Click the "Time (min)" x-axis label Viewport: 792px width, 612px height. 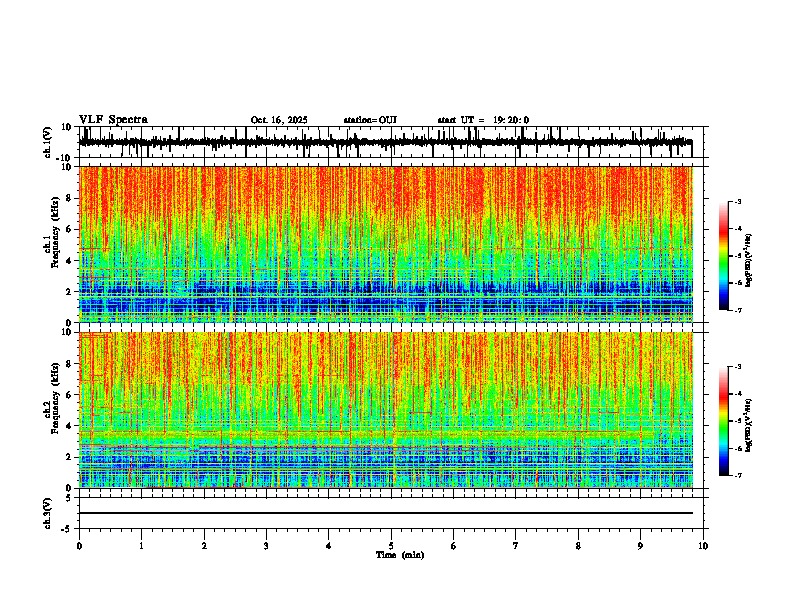click(x=400, y=555)
